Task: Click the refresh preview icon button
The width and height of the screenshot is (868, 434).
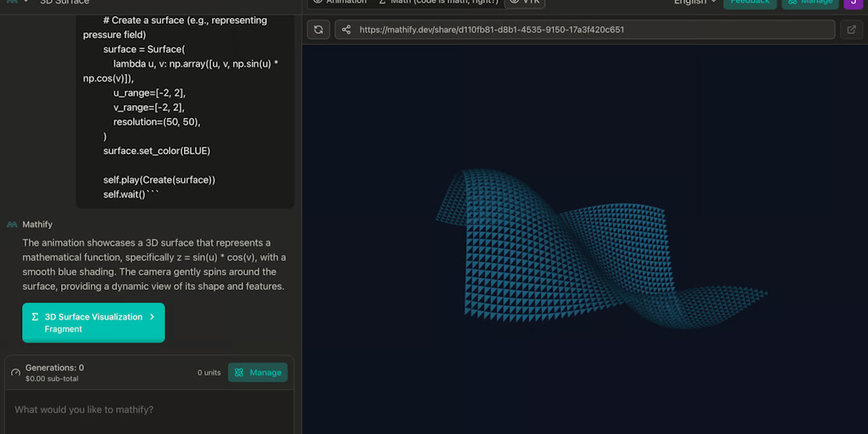Action: point(318,30)
